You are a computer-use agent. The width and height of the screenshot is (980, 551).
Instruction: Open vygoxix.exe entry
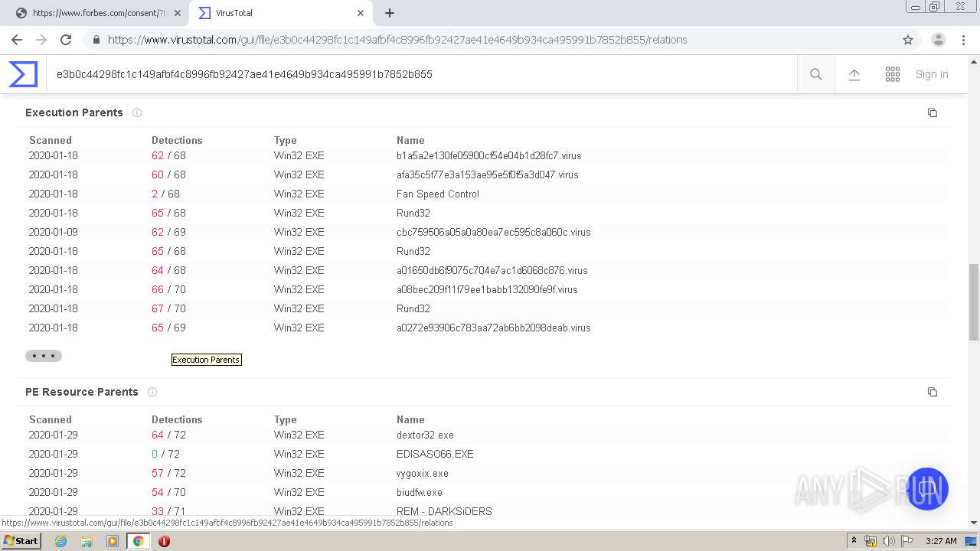(423, 473)
